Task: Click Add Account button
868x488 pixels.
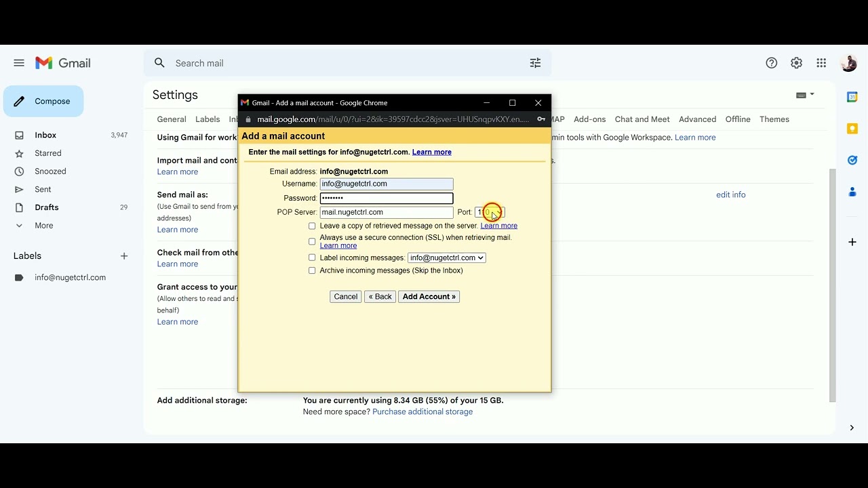Action: click(429, 297)
